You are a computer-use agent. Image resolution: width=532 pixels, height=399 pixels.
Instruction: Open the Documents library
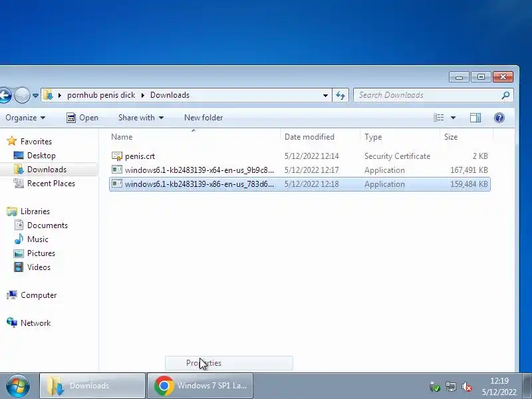tap(47, 225)
